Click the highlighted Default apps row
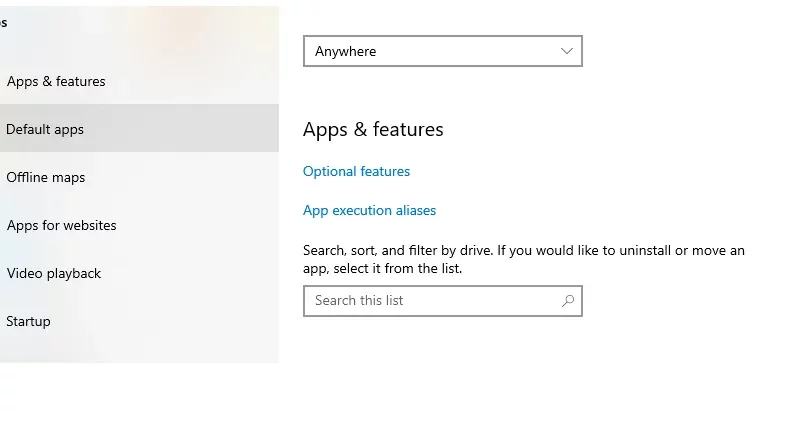Image resolution: width=800 pixels, height=422 pixels. [139, 128]
